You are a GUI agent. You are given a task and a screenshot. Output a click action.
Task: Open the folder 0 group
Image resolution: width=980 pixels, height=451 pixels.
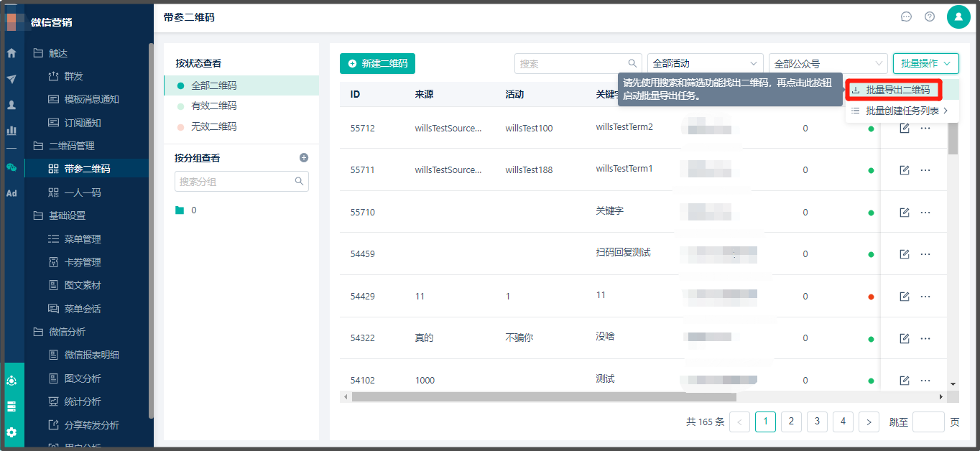click(x=186, y=210)
